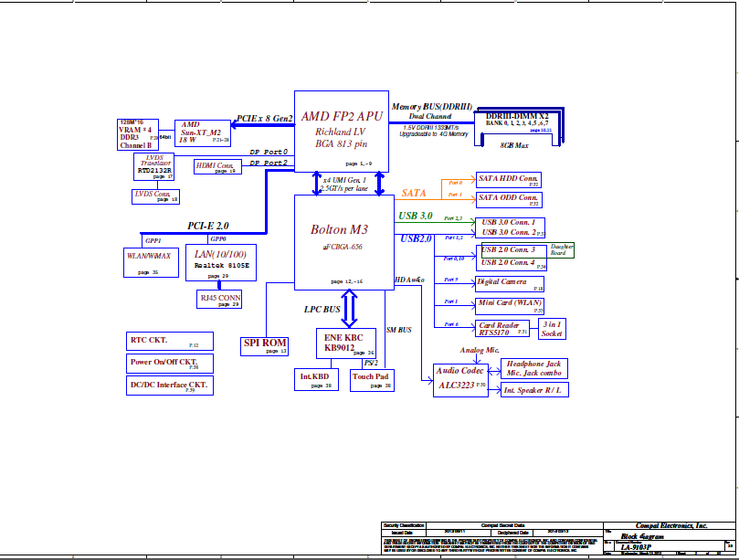Click the Int.KBD box
Viewport: 739px width, 560px height.
[316, 380]
